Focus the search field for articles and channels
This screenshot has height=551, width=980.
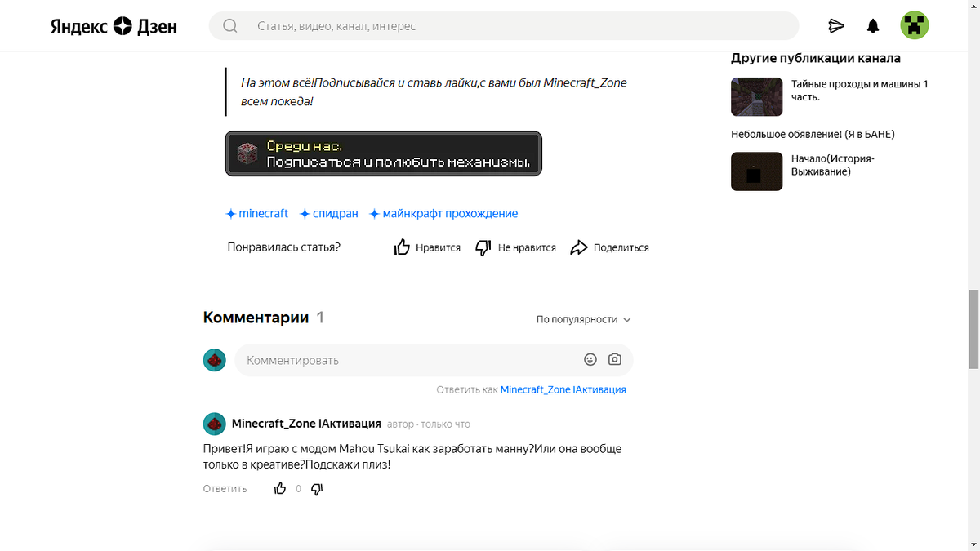coord(504,26)
